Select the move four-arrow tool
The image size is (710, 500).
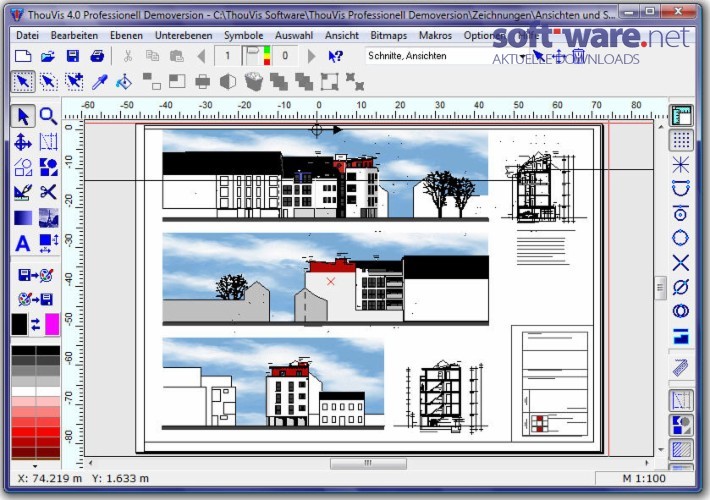pos(23,142)
